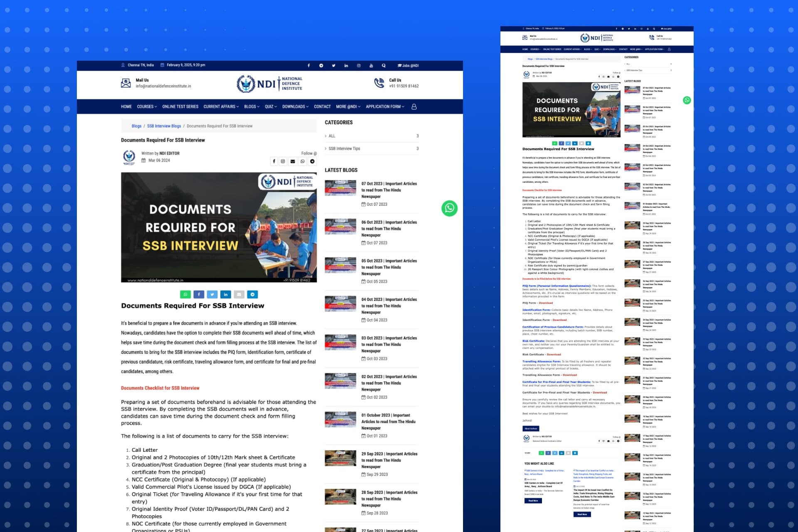This screenshot has width=798, height=532.
Task: Click the Read More button under SSB Centers
Action: click(x=534, y=500)
